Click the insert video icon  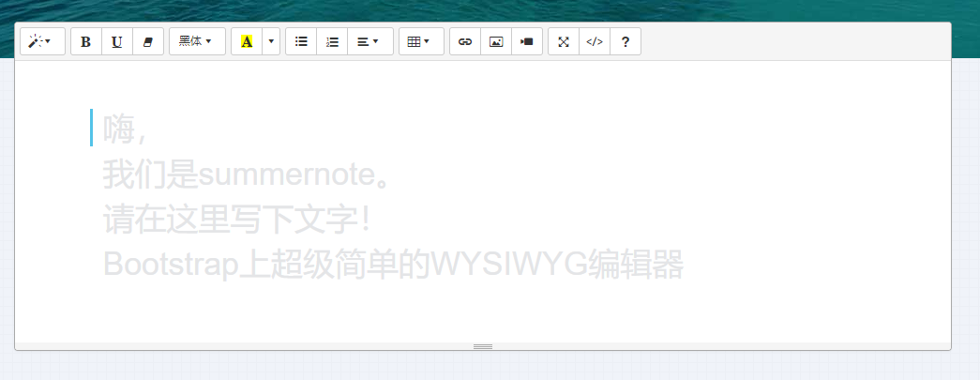click(527, 41)
